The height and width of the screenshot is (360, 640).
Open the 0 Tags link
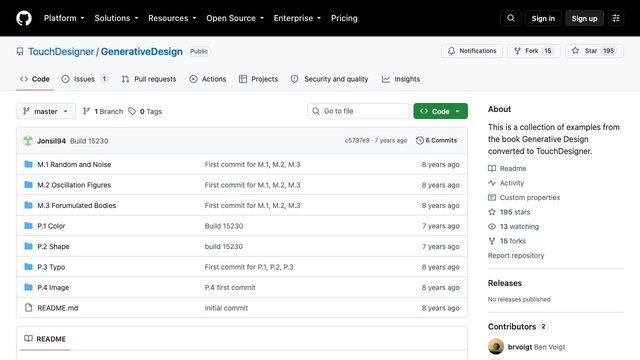(x=145, y=111)
